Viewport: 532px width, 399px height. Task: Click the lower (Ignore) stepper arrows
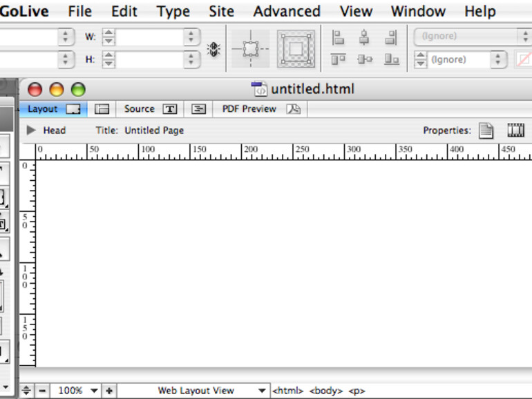pos(420,59)
